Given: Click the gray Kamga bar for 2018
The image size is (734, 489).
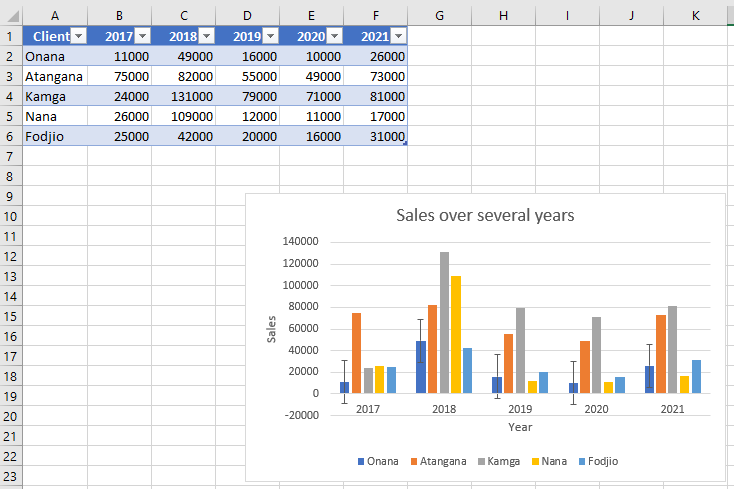Looking at the screenshot, I should (x=444, y=322).
